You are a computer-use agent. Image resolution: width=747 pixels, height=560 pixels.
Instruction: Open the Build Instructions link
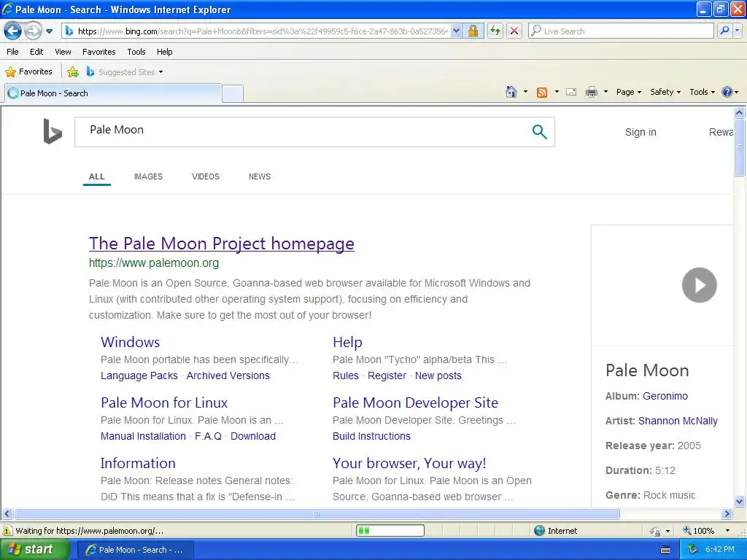[x=371, y=436]
